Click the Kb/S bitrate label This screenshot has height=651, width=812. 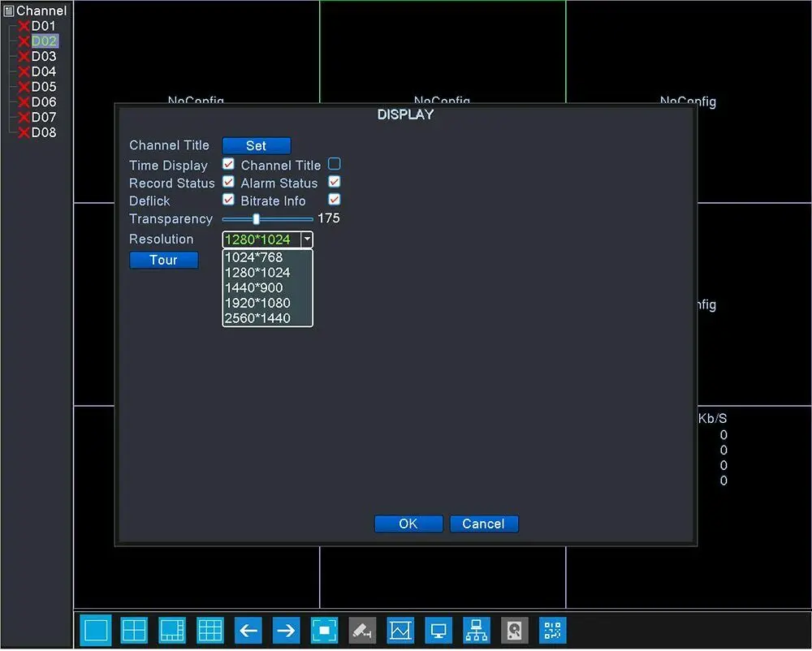pyautogui.click(x=713, y=419)
